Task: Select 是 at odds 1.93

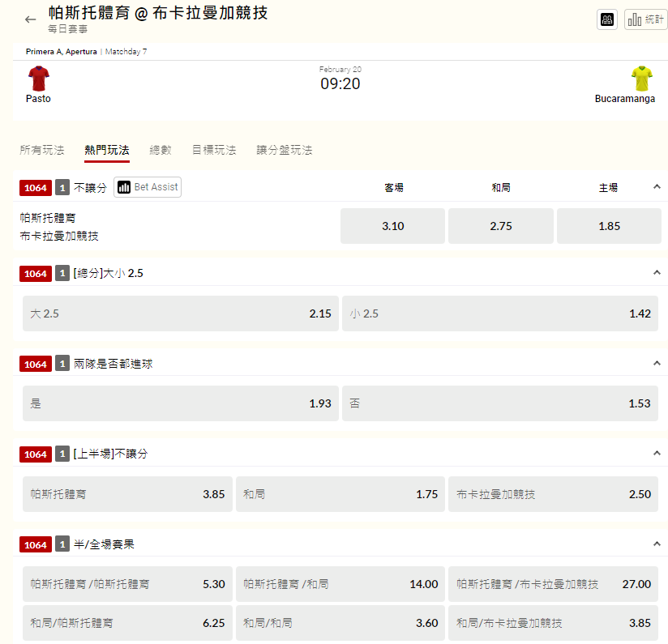Action: pos(181,403)
